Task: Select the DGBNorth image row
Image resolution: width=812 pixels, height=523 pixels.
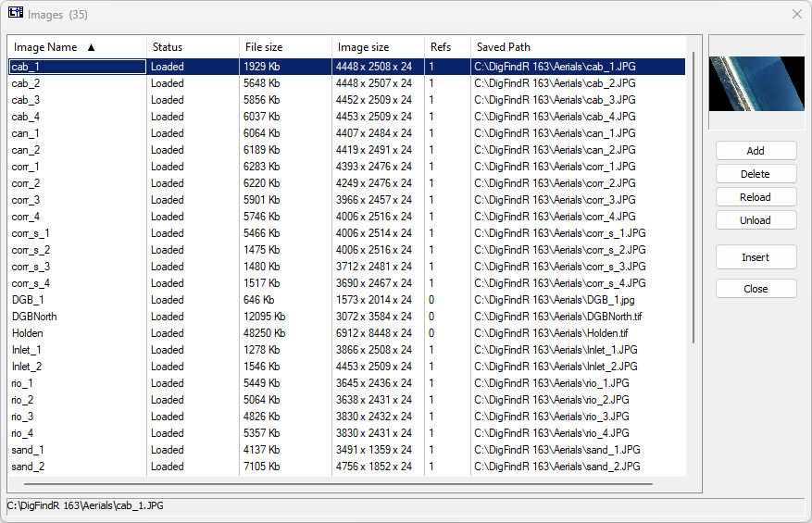Action: (x=347, y=317)
